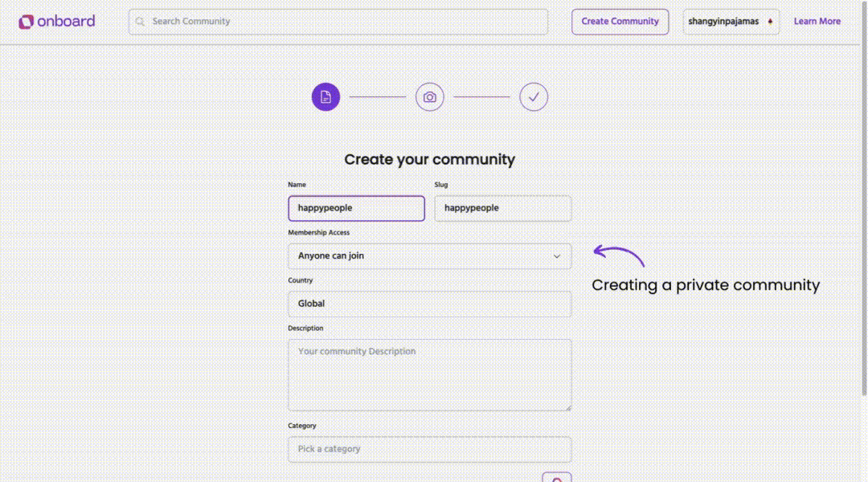Click the purple curved arrow annotation

click(619, 255)
